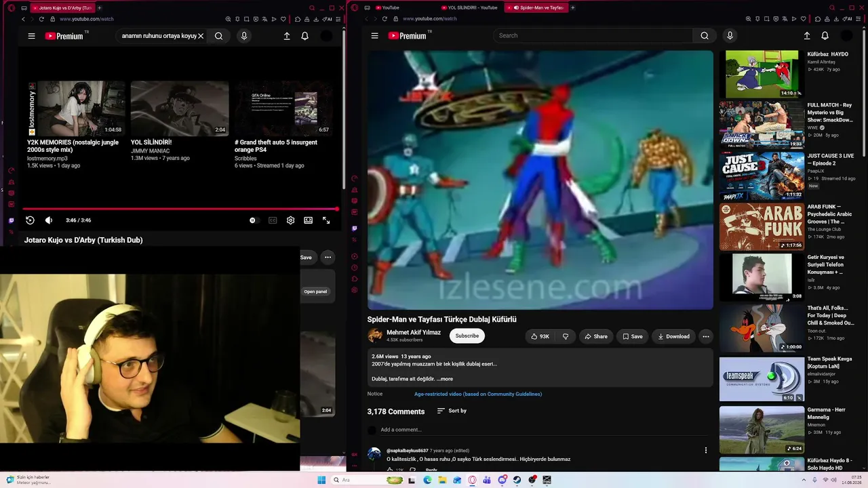Open the Twitch icon in right Opera sidebar

354,228
